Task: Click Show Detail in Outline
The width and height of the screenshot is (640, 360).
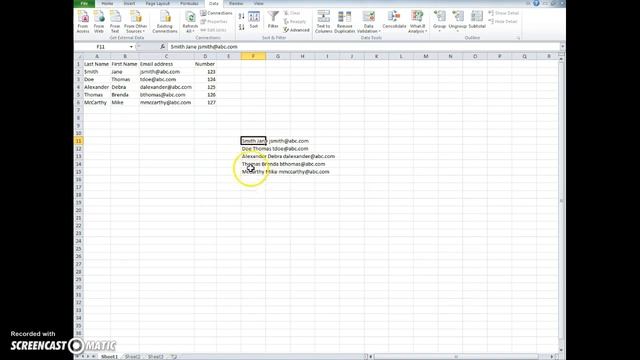Action: pyautogui.click(x=504, y=13)
